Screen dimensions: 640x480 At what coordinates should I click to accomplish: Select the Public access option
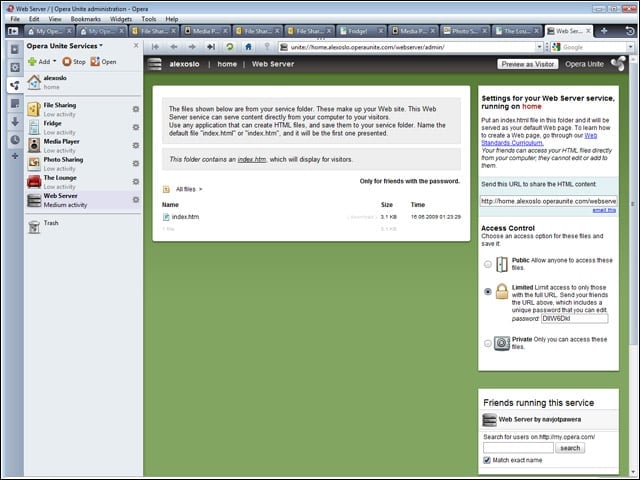[487, 264]
